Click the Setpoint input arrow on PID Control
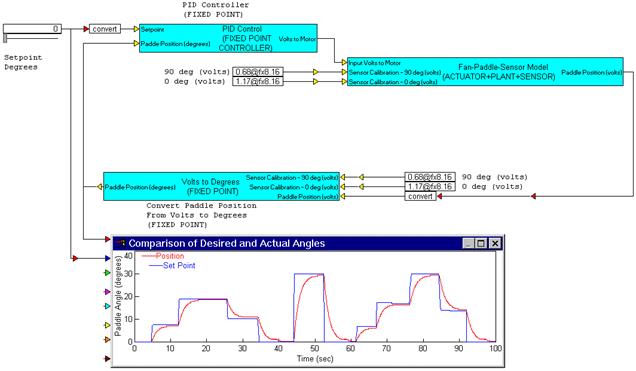The image size is (636, 371). coord(136,29)
